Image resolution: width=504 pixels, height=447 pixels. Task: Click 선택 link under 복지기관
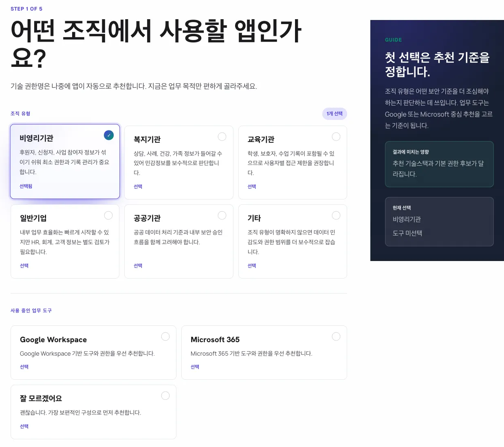(138, 186)
